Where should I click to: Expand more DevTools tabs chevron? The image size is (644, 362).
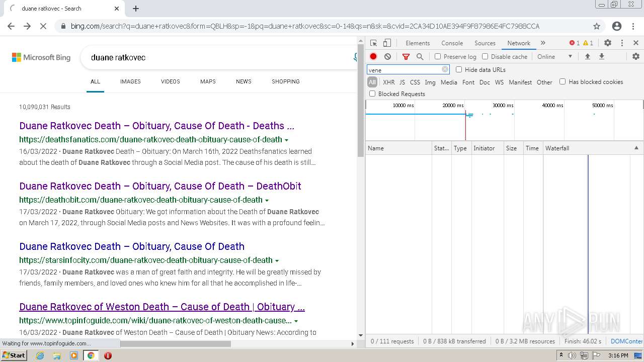[543, 43]
